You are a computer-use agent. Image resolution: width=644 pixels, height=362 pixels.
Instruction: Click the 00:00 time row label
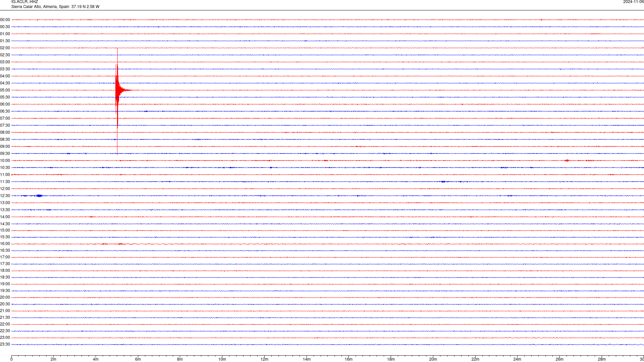pyautogui.click(x=5, y=20)
